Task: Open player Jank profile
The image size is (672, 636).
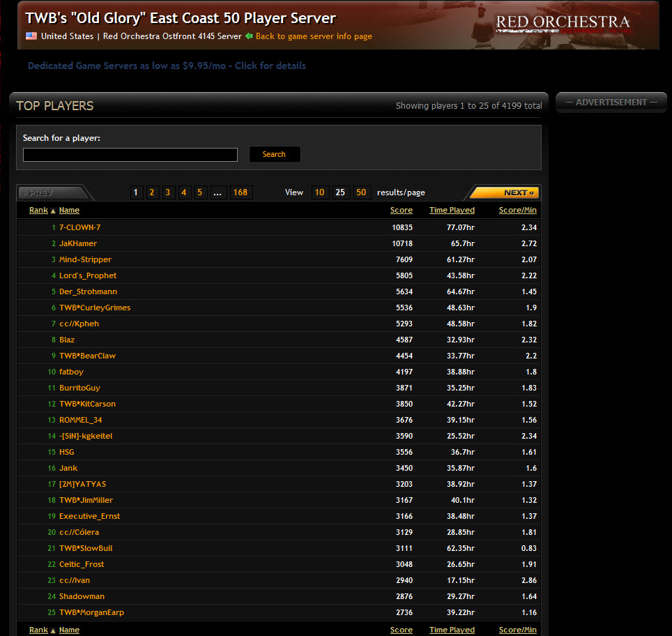Action: [x=68, y=468]
